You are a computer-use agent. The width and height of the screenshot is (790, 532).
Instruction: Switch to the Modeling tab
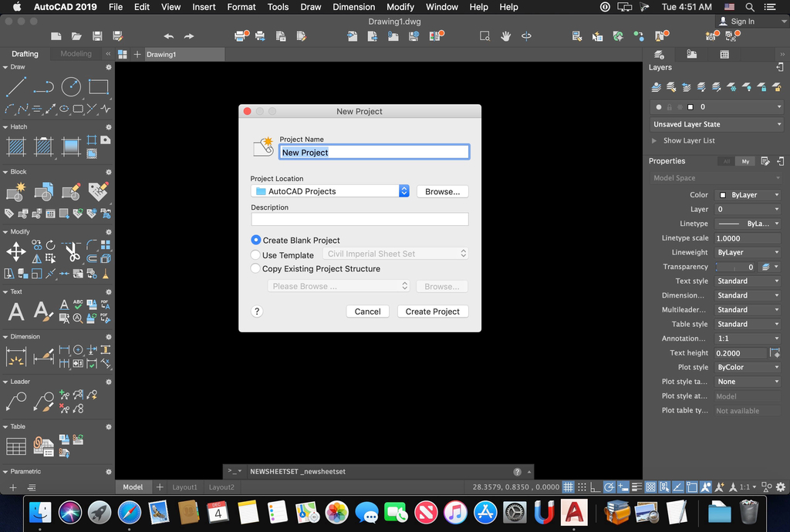pyautogui.click(x=76, y=54)
